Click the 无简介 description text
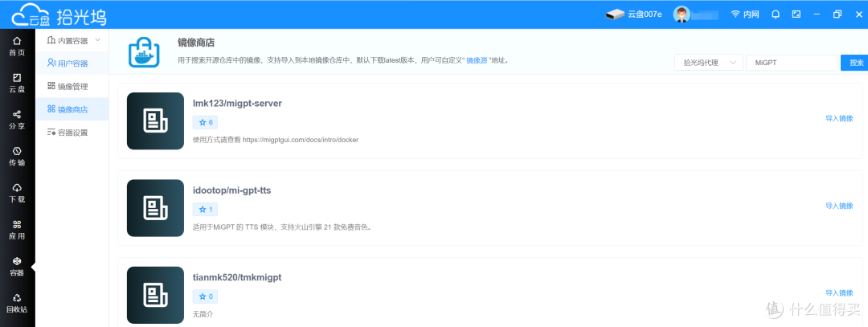This screenshot has width=868, height=327. point(203,314)
